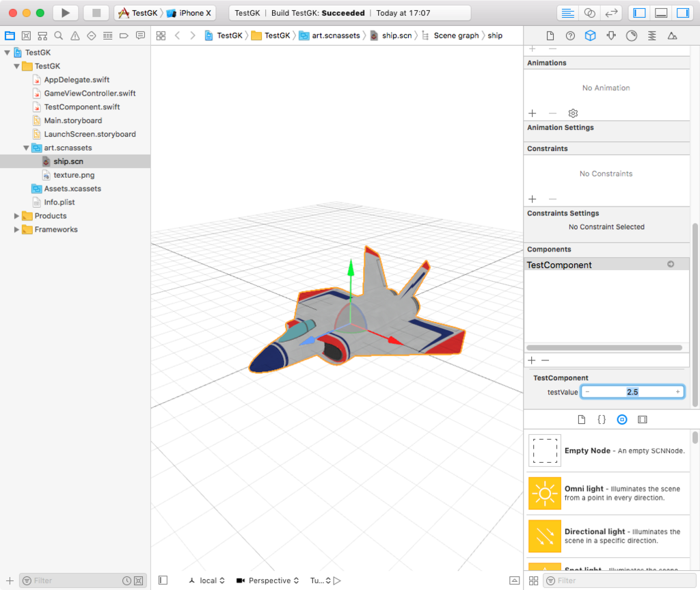Toggle the scene graph sidebar
This screenshot has height=590, width=700.
click(x=163, y=580)
